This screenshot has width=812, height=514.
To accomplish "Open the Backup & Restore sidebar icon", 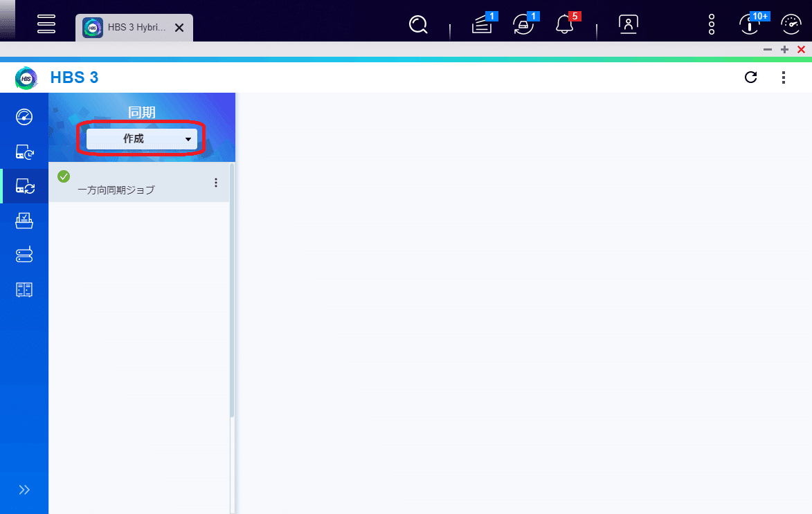I will (24, 152).
